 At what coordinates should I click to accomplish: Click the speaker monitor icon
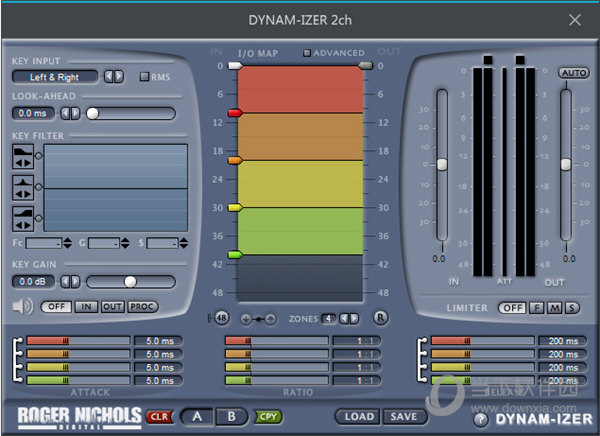(x=22, y=306)
